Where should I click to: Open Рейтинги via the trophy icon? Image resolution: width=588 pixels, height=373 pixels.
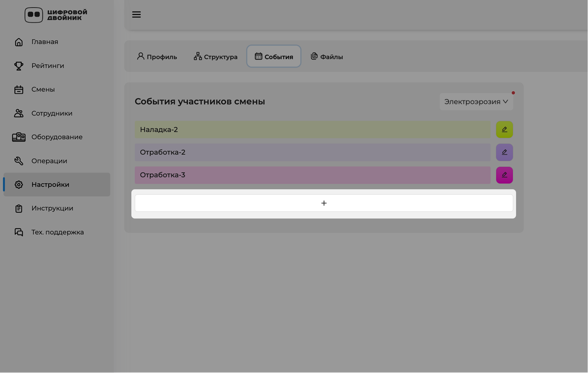click(x=19, y=66)
